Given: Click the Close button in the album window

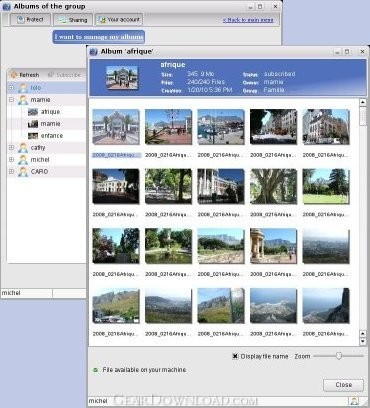Looking at the screenshot, I should [343, 385].
